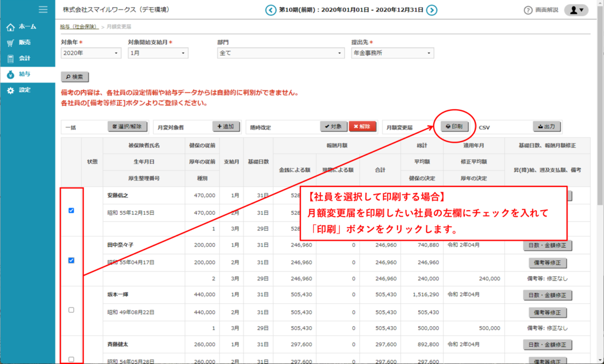Select 会計 in the sidebar
Viewport: 604px width, 364px height.
tap(28, 58)
